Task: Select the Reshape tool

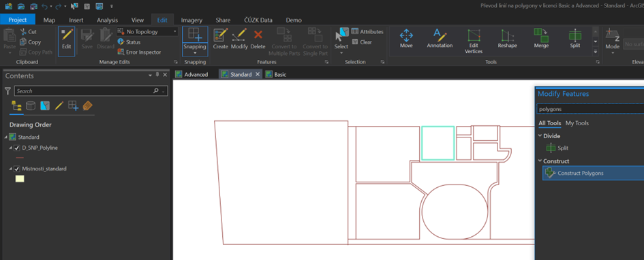Action: click(x=507, y=39)
